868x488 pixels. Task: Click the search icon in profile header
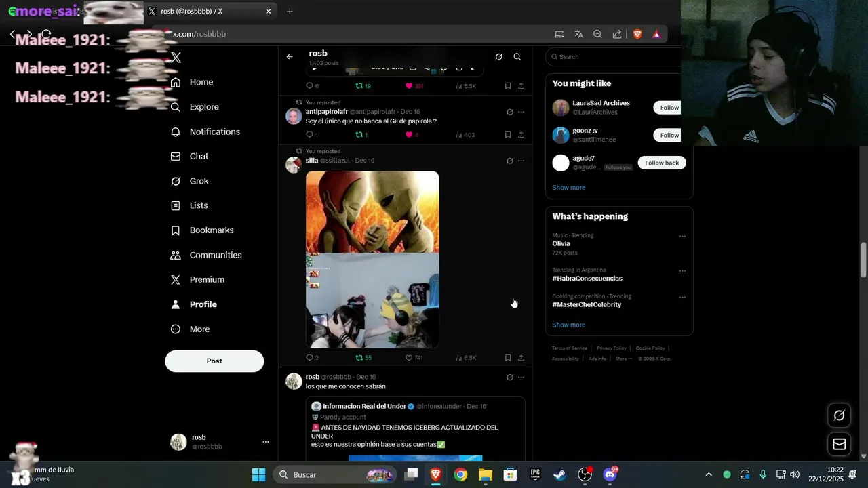[x=517, y=57]
